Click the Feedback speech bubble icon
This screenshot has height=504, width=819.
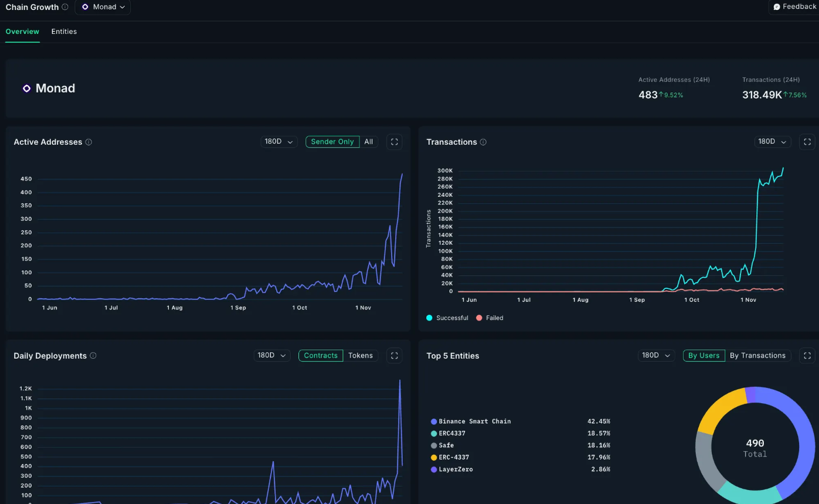point(777,7)
